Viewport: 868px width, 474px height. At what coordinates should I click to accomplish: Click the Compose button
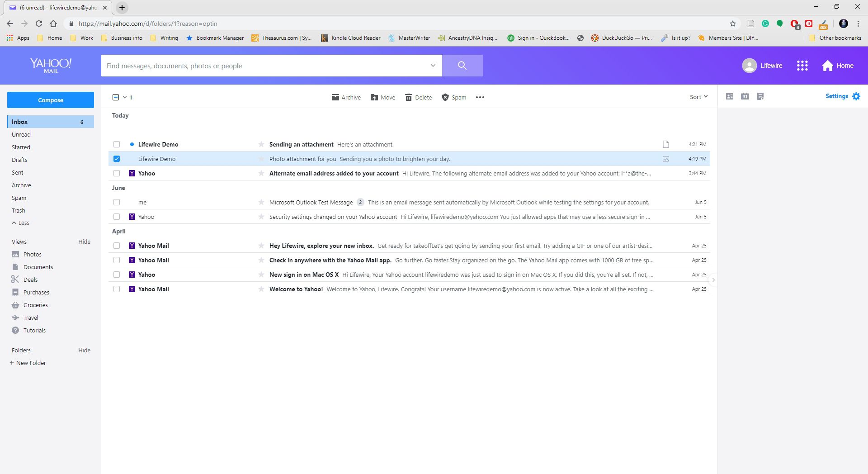(51, 100)
